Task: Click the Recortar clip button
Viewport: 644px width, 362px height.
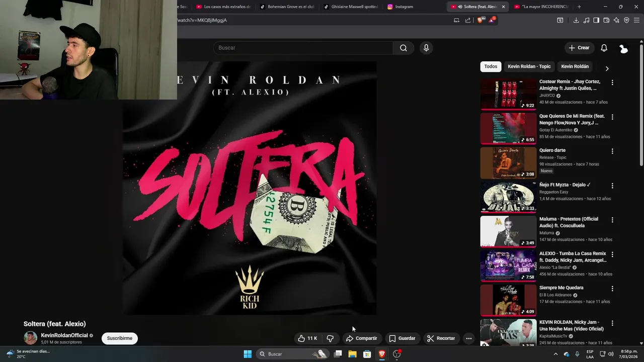Action: (441, 338)
